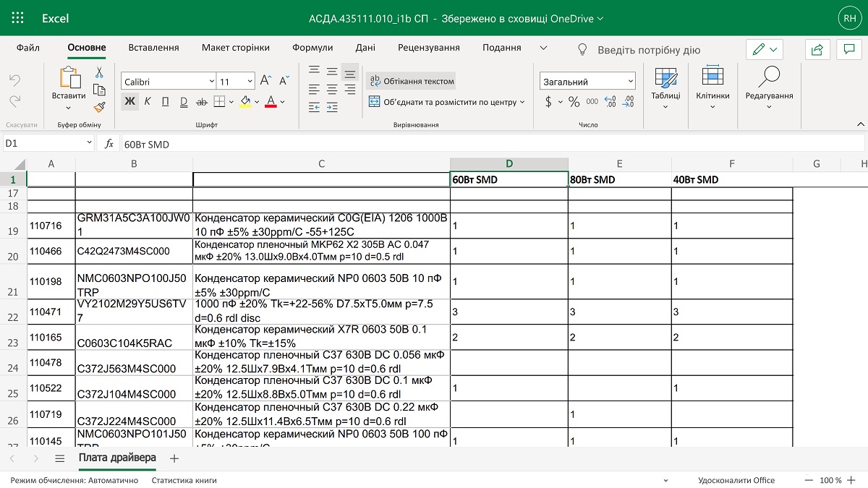Switch to the Рецензування tab
Viewport: 868px width, 488px height.
tap(429, 48)
